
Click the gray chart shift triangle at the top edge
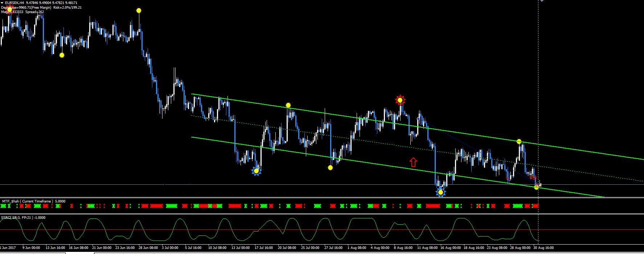pos(542,1)
